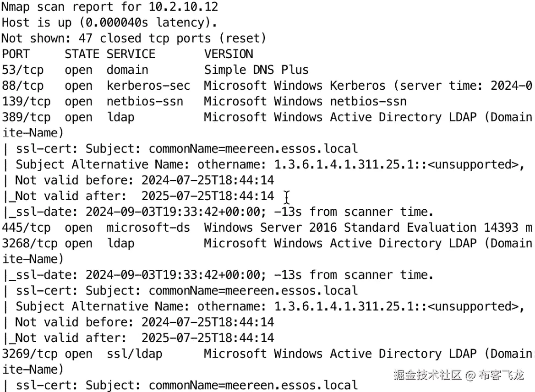Click the microsoft-ds service name
This screenshot has width=535, height=392.
[148, 228]
